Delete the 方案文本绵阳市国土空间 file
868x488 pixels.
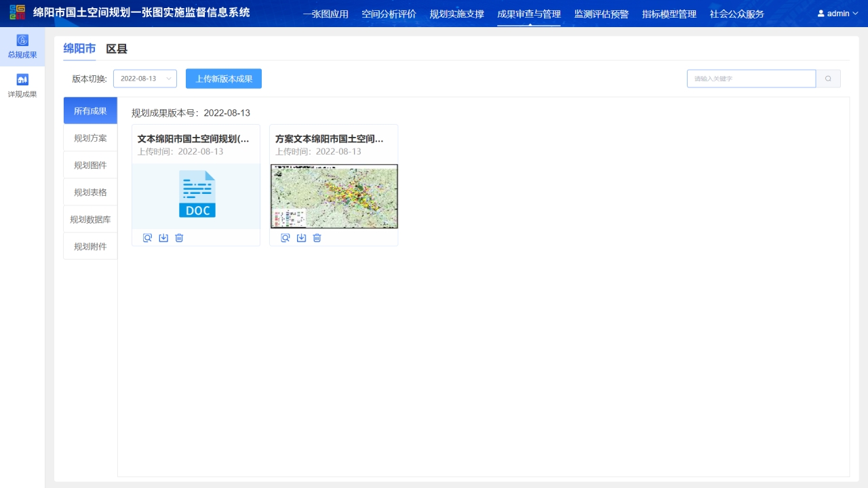(x=317, y=238)
